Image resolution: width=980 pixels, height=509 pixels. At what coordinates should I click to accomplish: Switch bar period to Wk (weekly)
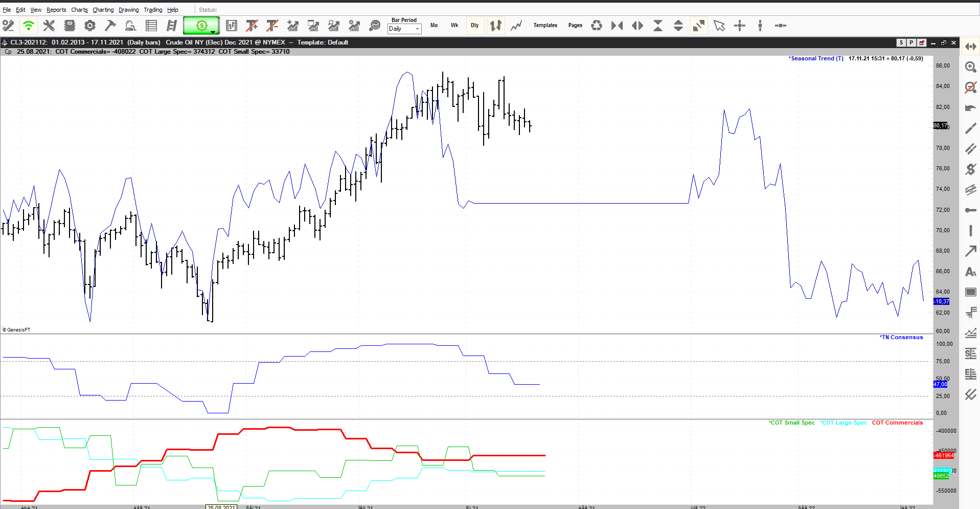[454, 26]
